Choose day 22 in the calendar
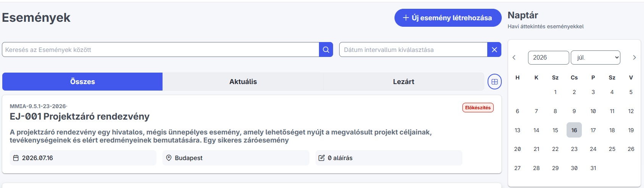Image resolution: width=644 pixels, height=188 pixels. coord(555,149)
